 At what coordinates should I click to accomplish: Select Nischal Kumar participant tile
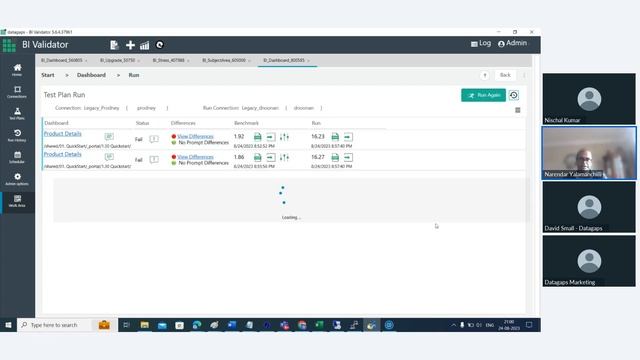pos(589,99)
